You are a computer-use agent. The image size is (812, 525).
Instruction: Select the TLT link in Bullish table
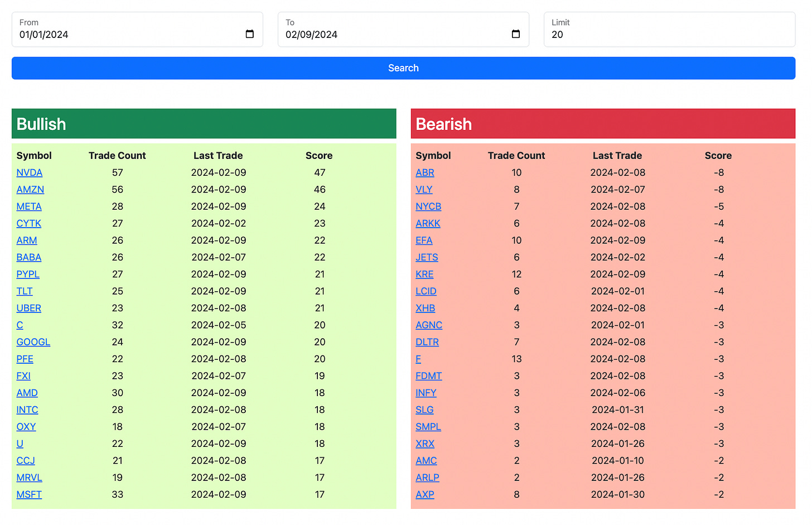coord(25,291)
